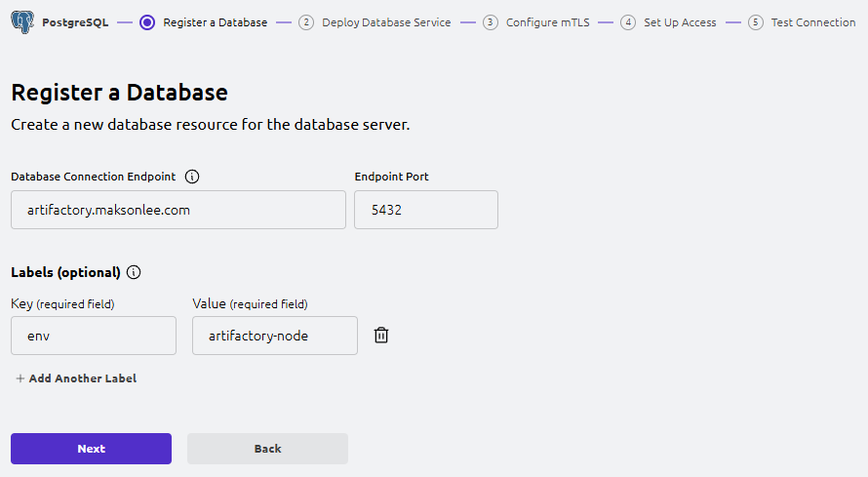The height and width of the screenshot is (477, 868).
Task: Click the step 5 number circle
Action: (755, 22)
